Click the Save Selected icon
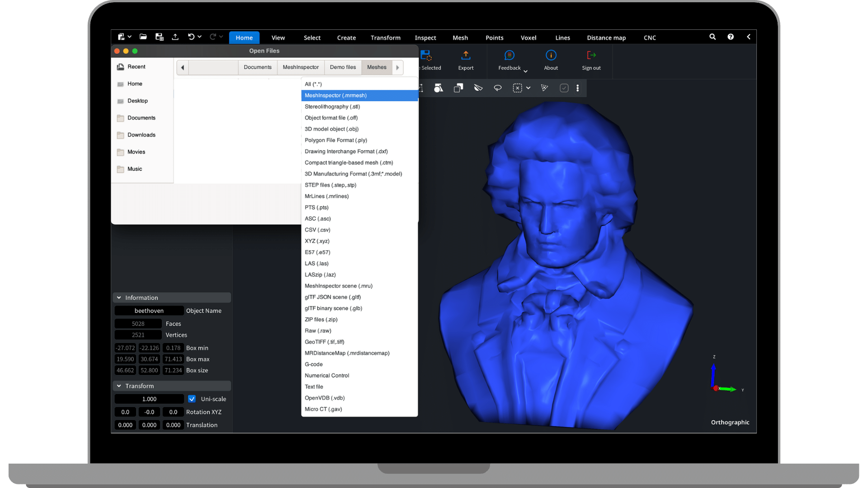The image size is (868, 488). point(425,56)
